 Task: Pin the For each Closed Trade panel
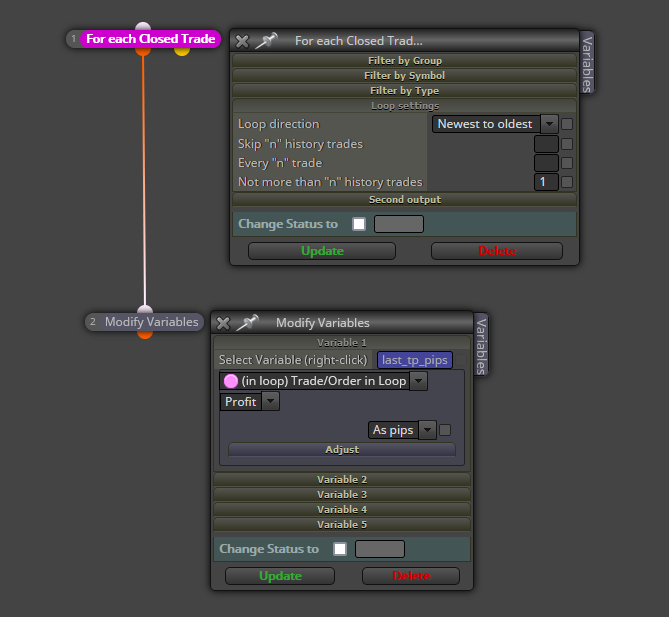coord(266,41)
